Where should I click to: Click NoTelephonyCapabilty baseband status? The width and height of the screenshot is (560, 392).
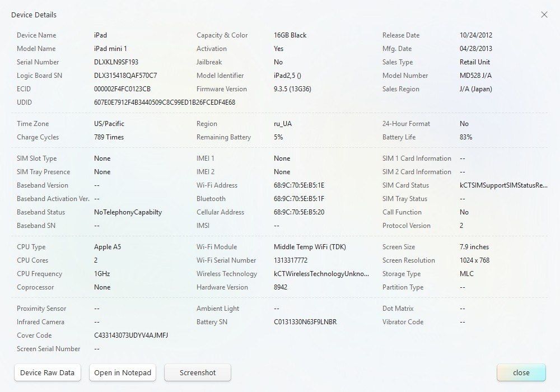[128, 212]
